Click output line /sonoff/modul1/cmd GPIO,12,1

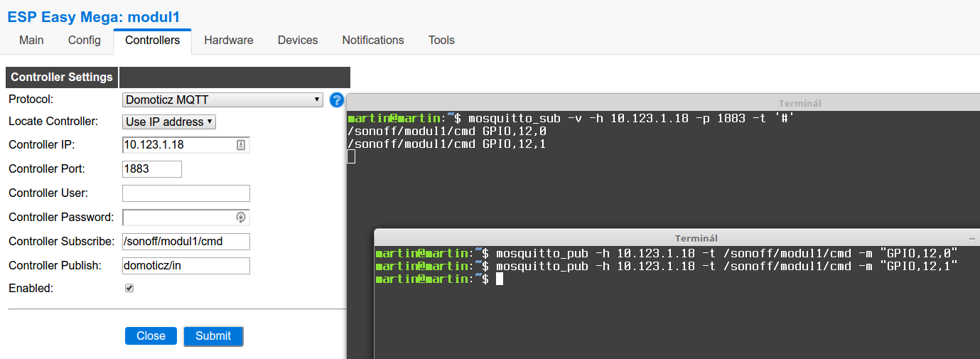[447, 144]
